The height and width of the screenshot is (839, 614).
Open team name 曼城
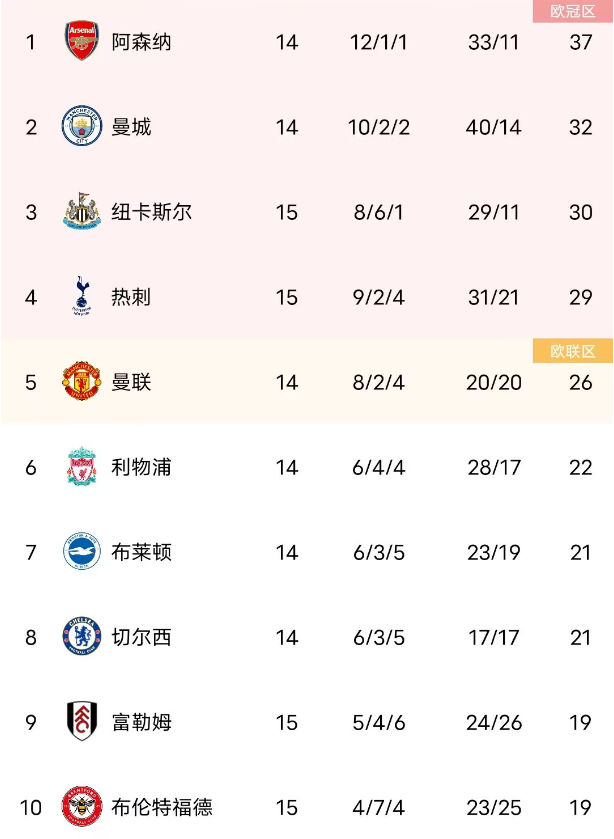pyautogui.click(x=131, y=128)
